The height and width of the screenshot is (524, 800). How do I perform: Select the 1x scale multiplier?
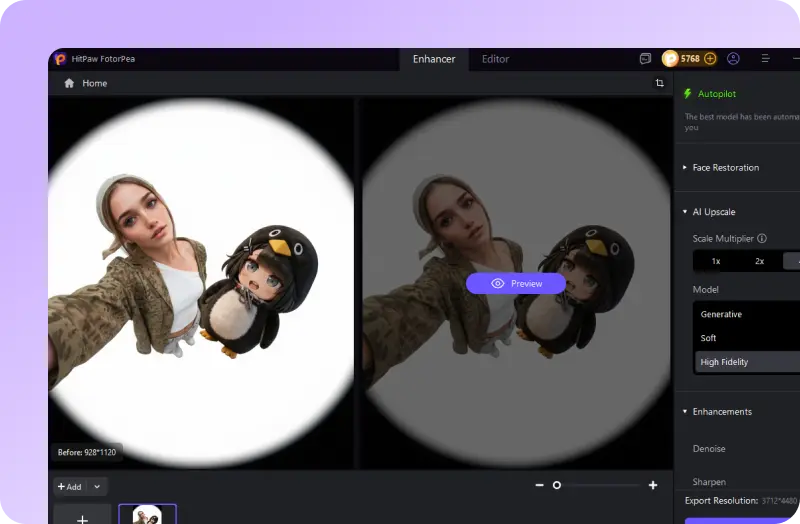click(x=716, y=261)
